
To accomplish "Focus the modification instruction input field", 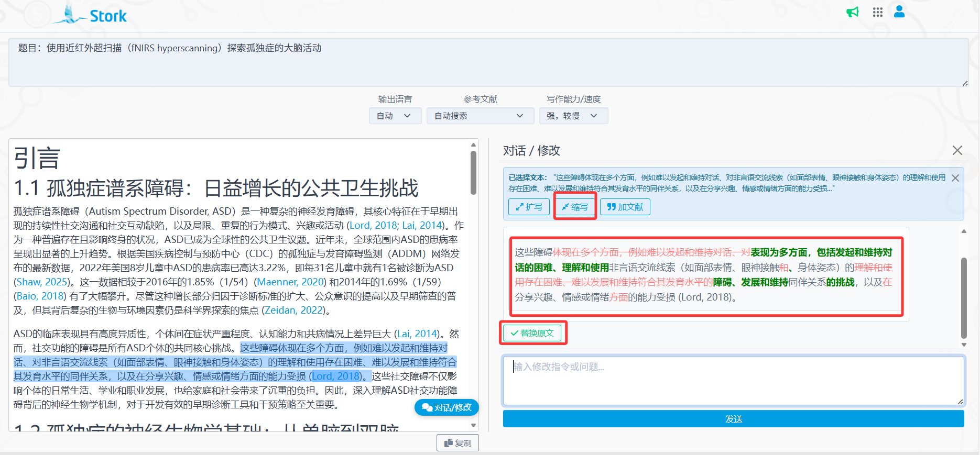I will (x=733, y=381).
